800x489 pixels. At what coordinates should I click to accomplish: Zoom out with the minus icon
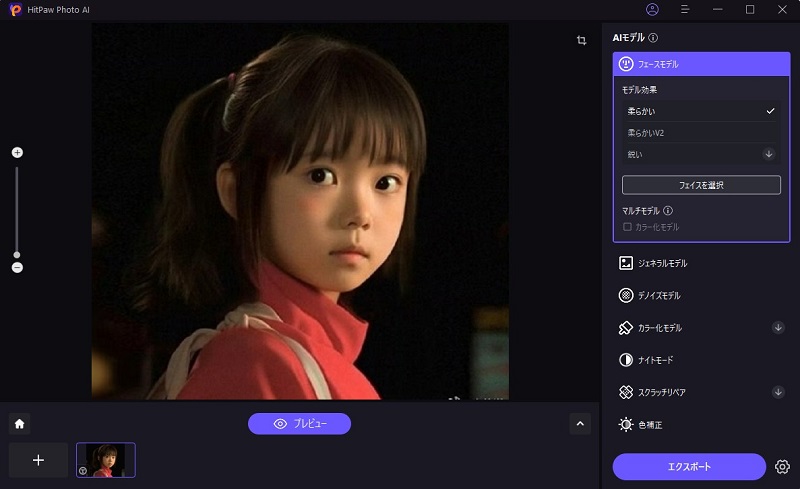coord(17,267)
